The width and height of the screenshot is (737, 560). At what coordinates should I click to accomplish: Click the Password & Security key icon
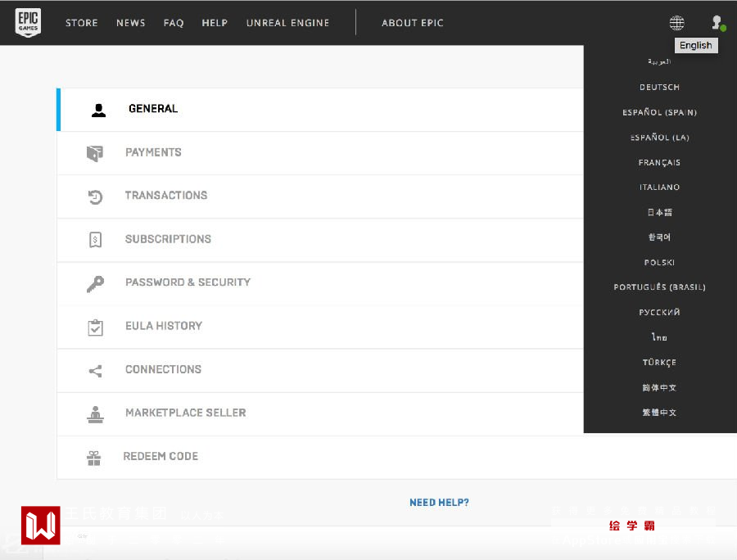tap(95, 284)
